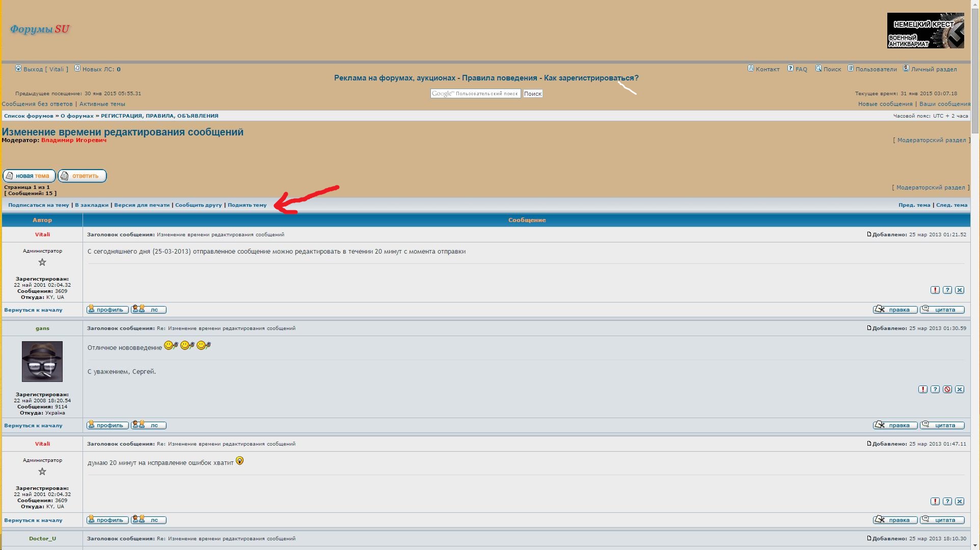The width and height of the screenshot is (980, 550).
Task: Click the ban icon on gans's post
Action: [x=947, y=389]
